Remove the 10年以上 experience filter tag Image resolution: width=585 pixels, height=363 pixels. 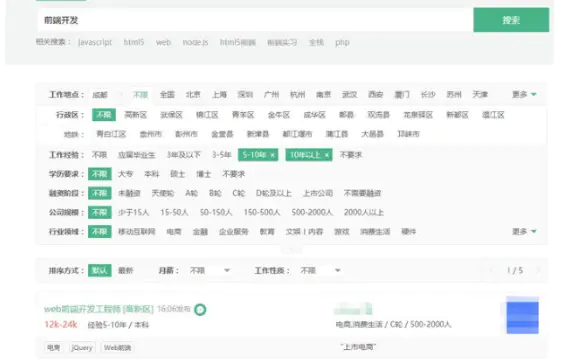[x=327, y=155]
